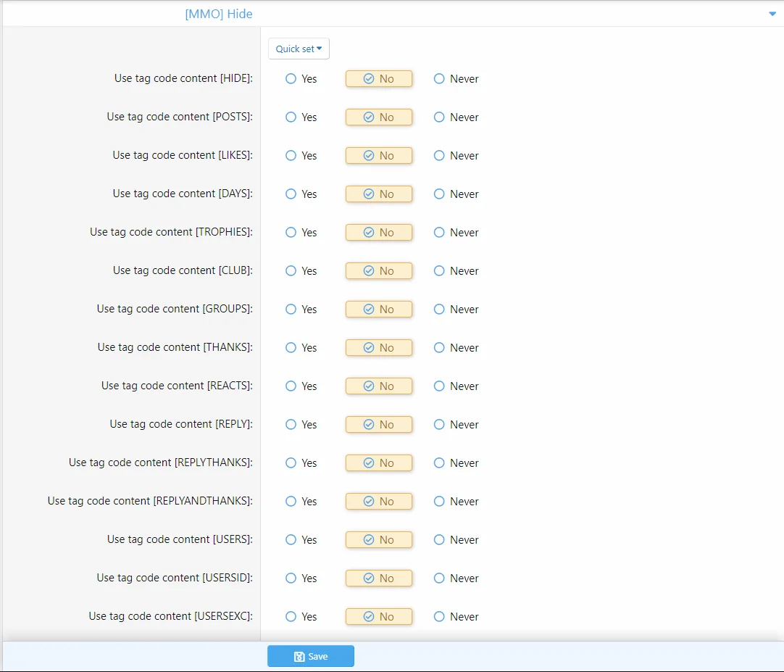Save the tag code settings

(311, 656)
